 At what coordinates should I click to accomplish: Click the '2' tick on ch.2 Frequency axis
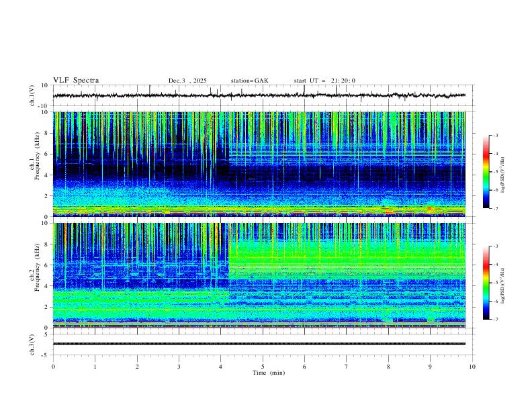(x=47, y=307)
